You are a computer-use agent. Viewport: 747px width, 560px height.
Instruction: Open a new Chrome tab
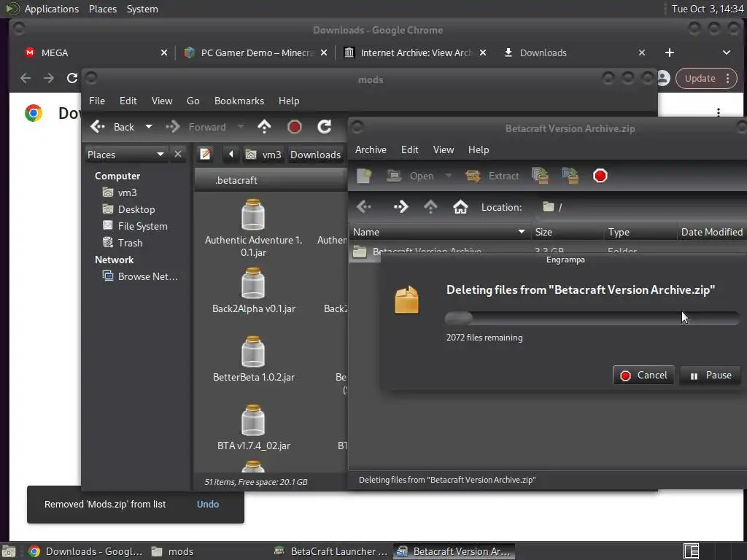(x=670, y=52)
